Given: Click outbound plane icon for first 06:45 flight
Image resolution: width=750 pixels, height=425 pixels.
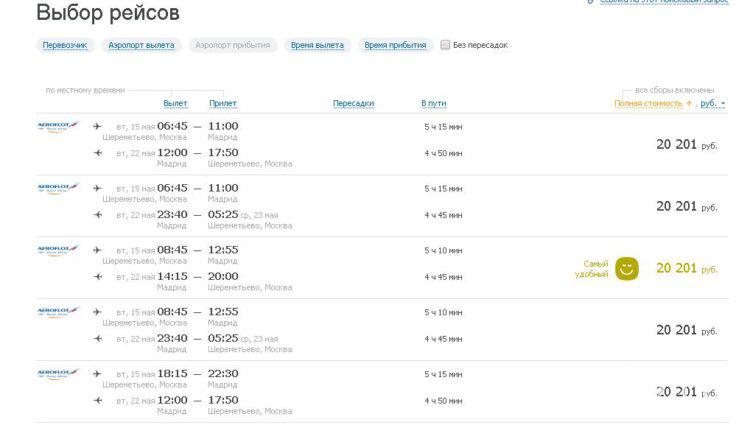Looking at the screenshot, I should [97, 127].
